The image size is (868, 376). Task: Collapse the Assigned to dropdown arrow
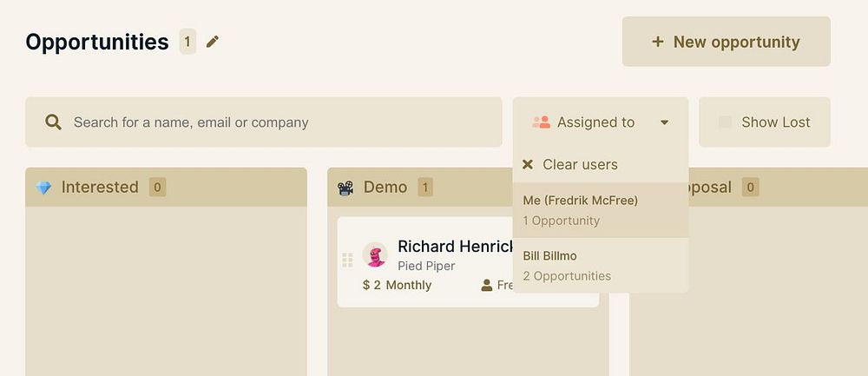tap(665, 122)
